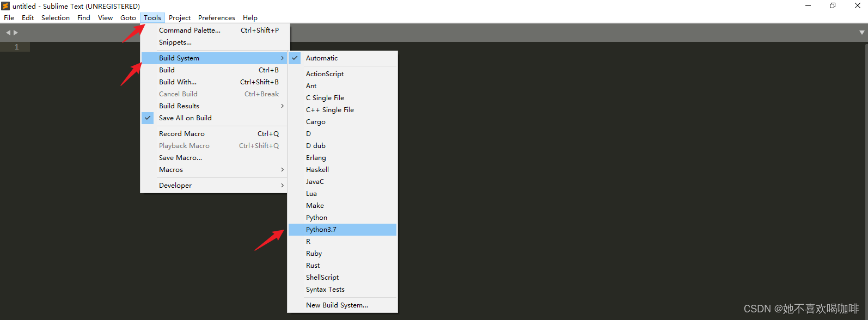The image size is (868, 320).
Task: Minimize the Sublime Text window
Action: click(x=808, y=6)
